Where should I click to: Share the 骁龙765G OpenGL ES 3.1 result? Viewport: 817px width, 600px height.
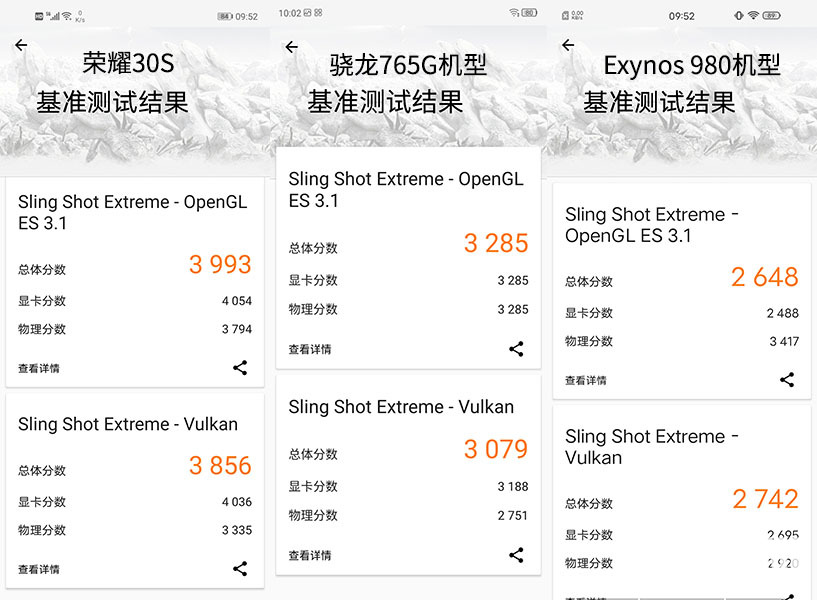[x=516, y=349]
